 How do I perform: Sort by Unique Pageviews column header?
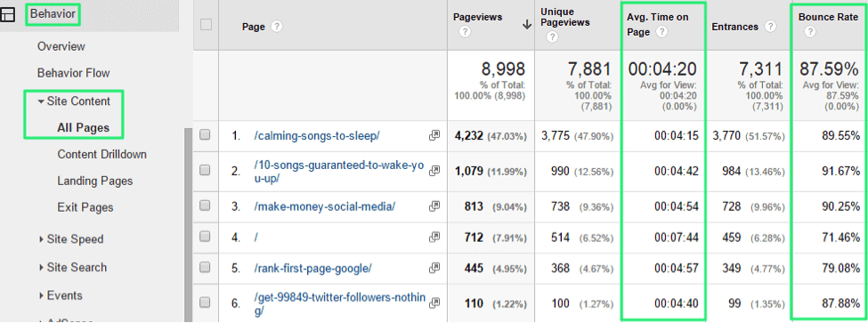click(x=565, y=17)
